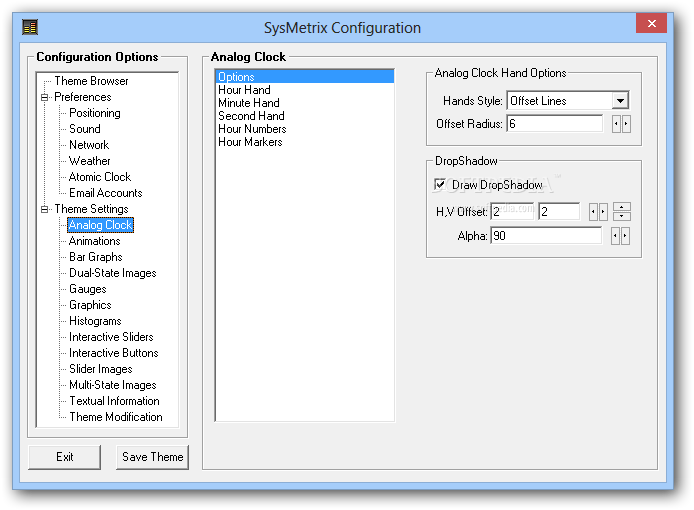The width and height of the screenshot is (694, 510).
Task: Select Atomic Clock under Preferences
Action: (x=100, y=177)
